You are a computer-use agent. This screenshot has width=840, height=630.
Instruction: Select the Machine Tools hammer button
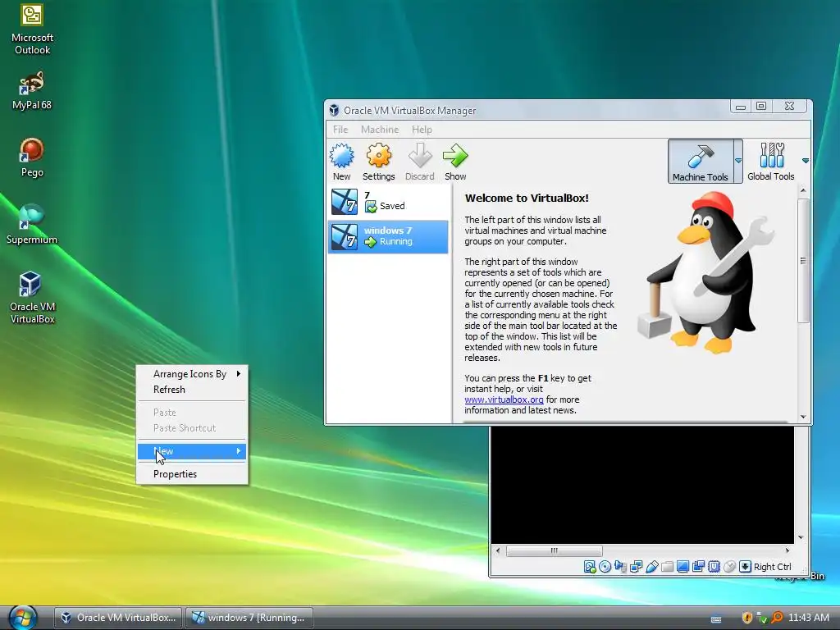pos(701,162)
